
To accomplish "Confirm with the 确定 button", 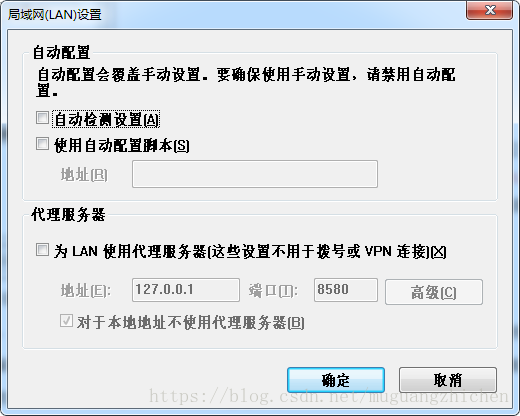I will pos(336,380).
